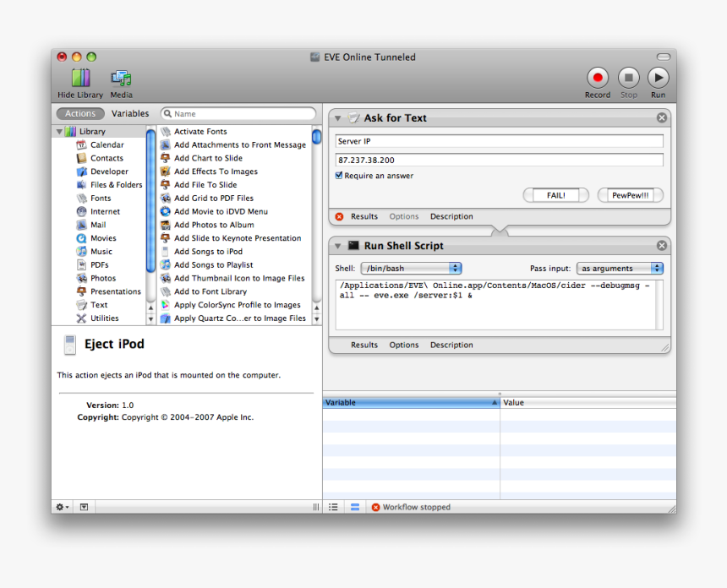Show the workflow log list view
The width and height of the screenshot is (727, 588).
333,507
